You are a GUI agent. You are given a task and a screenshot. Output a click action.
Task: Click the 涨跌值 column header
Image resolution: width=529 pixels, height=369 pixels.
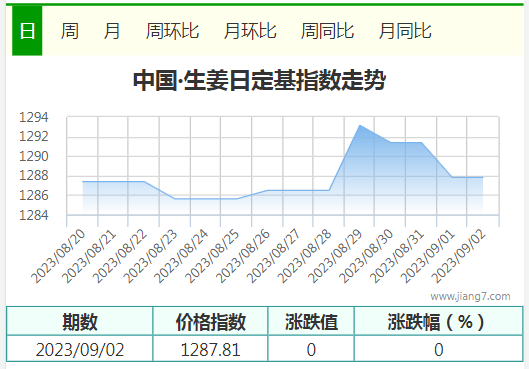point(311,322)
